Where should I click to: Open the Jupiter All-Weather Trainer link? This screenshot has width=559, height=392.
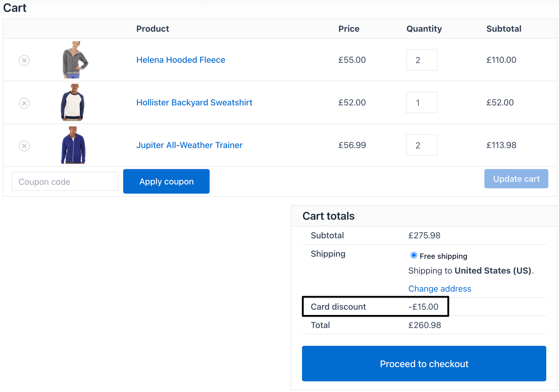coord(189,145)
